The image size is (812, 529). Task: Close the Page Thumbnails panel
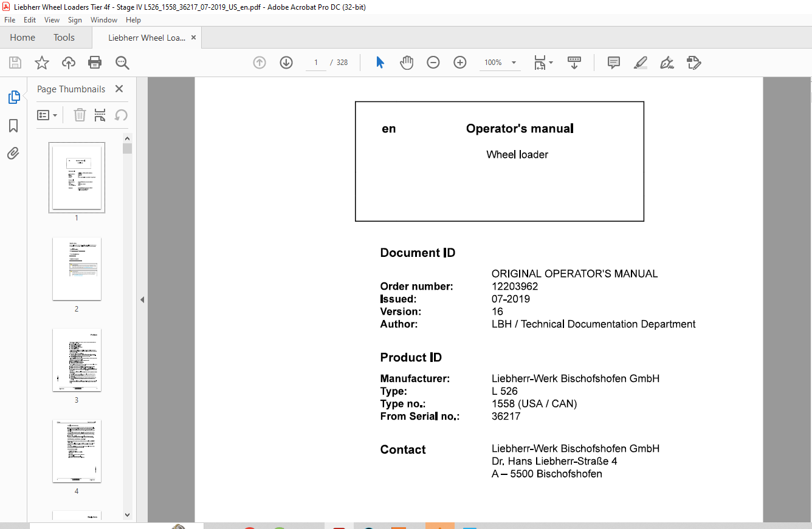[119, 89]
